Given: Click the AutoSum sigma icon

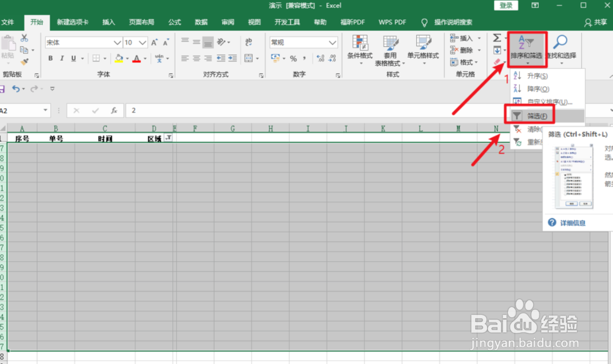Looking at the screenshot, I should coord(497,38).
